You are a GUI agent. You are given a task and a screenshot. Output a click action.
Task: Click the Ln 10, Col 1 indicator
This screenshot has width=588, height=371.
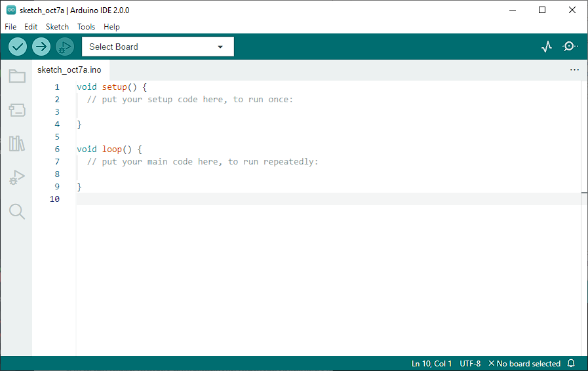click(431, 364)
